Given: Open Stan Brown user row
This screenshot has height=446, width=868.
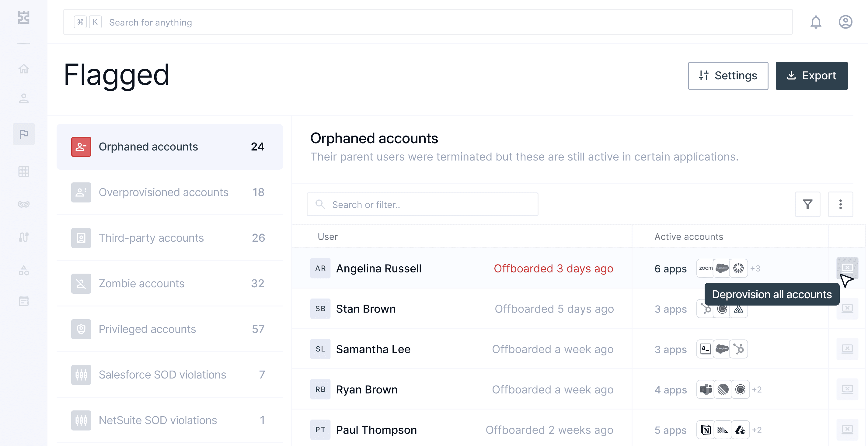Looking at the screenshot, I should 366,309.
